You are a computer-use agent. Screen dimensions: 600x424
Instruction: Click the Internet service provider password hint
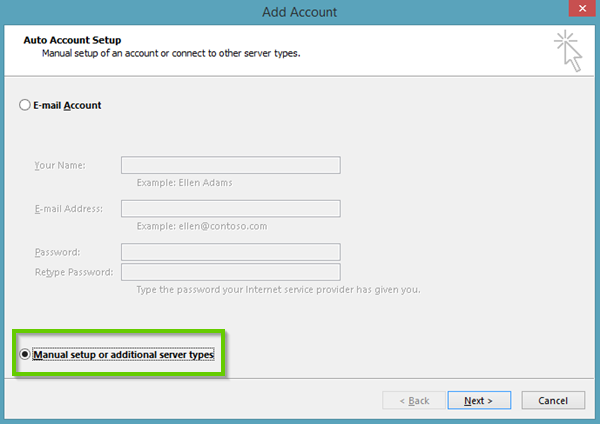click(x=278, y=290)
